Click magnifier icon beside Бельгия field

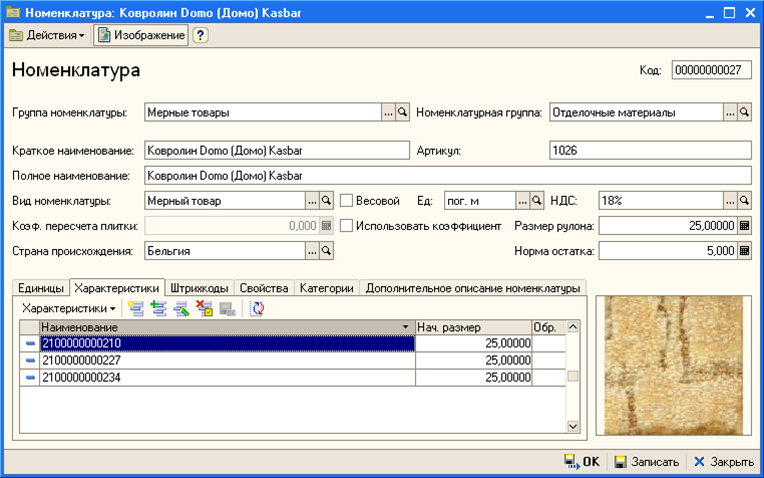(326, 251)
